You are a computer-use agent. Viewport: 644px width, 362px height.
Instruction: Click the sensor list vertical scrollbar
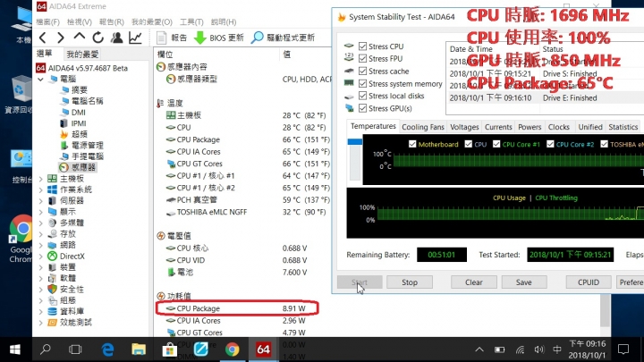(605, 310)
